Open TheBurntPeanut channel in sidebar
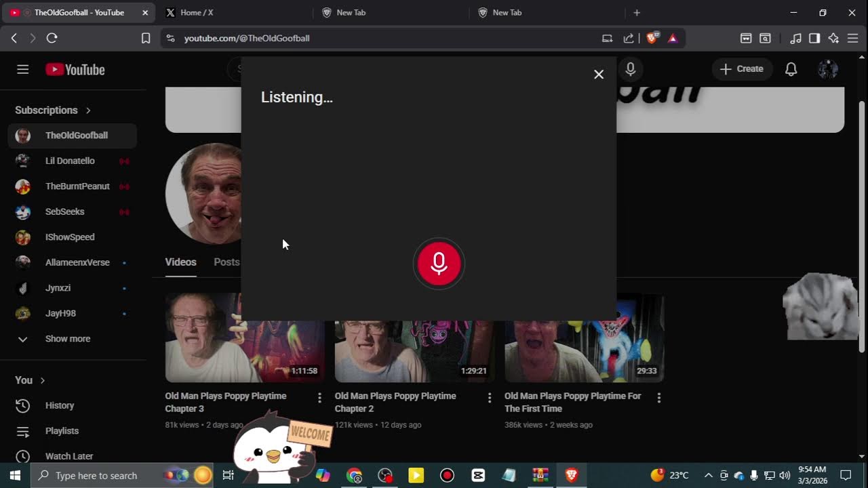This screenshot has width=868, height=488. click(x=73, y=186)
